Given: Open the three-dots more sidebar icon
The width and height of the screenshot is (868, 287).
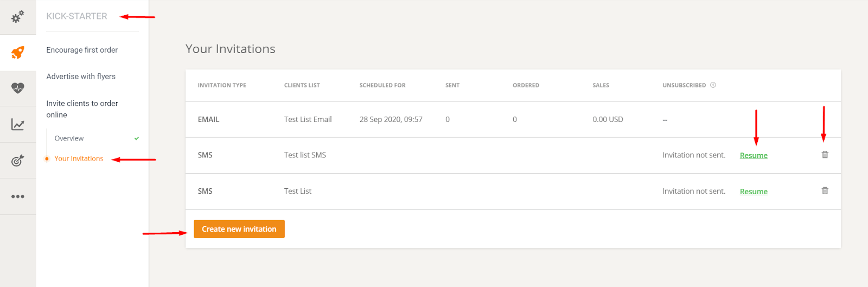Looking at the screenshot, I should [x=18, y=196].
